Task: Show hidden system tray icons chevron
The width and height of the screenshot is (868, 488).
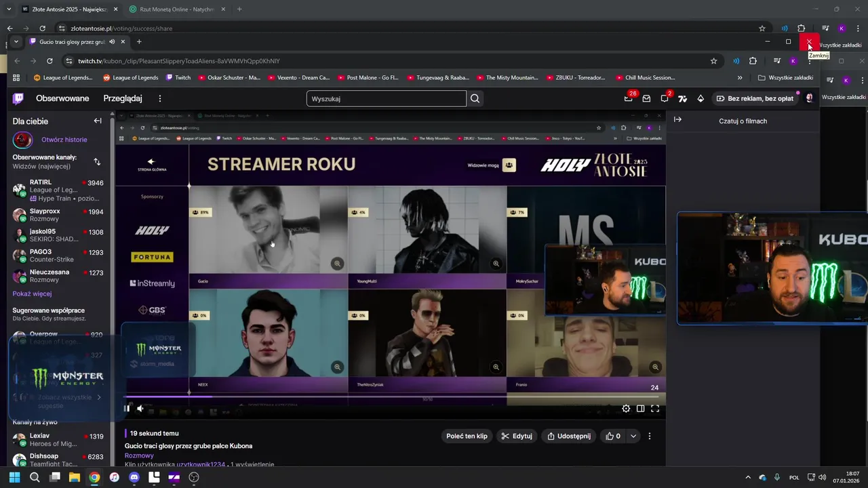Action: (x=748, y=477)
